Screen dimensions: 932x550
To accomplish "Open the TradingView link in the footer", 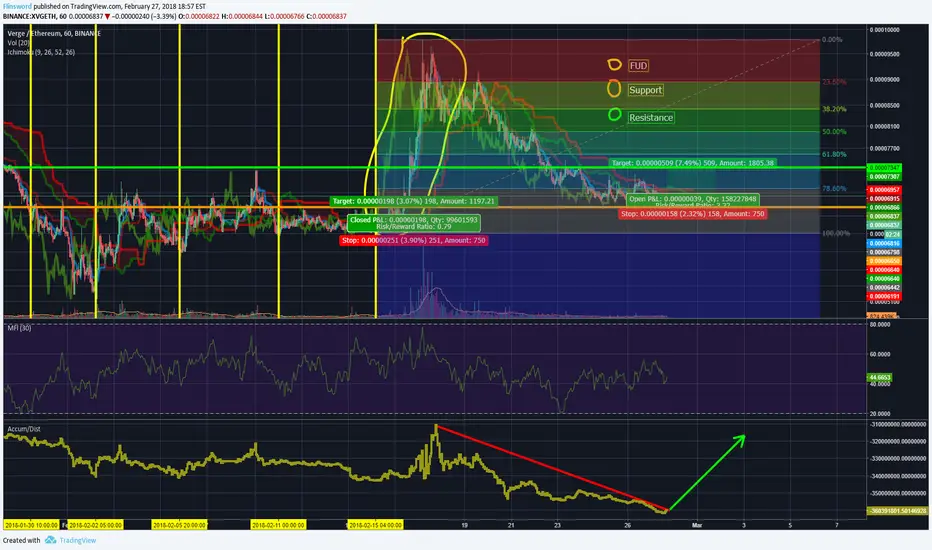I will 78,540.
